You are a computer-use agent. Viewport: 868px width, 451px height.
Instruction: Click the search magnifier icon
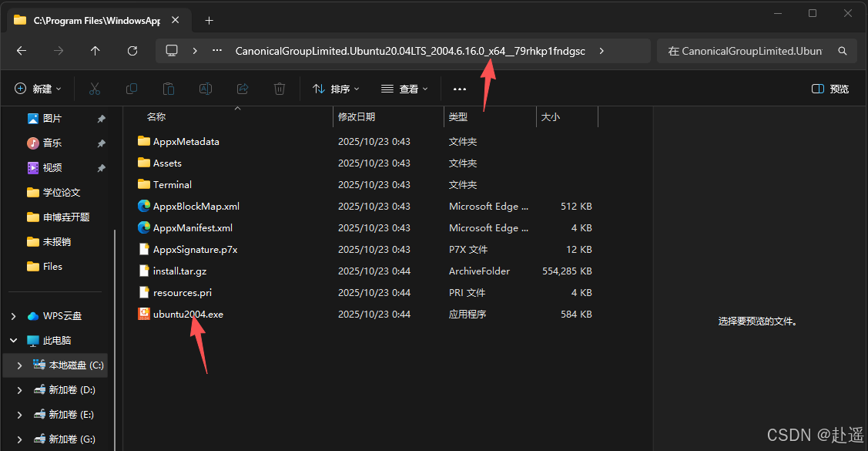[843, 51]
